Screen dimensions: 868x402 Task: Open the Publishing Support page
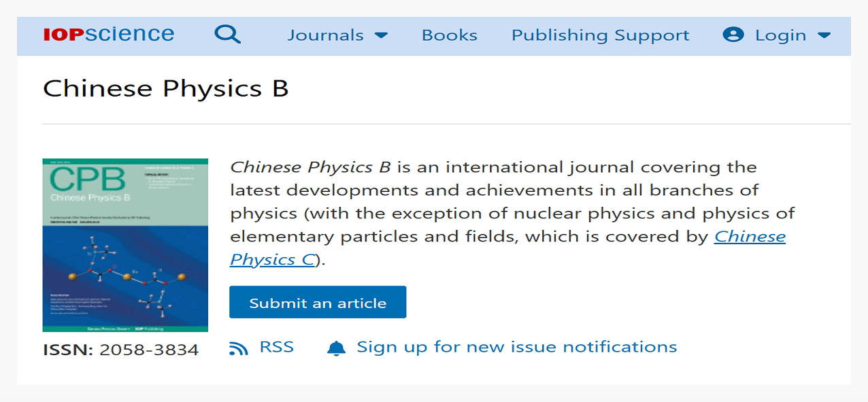(600, 35)
